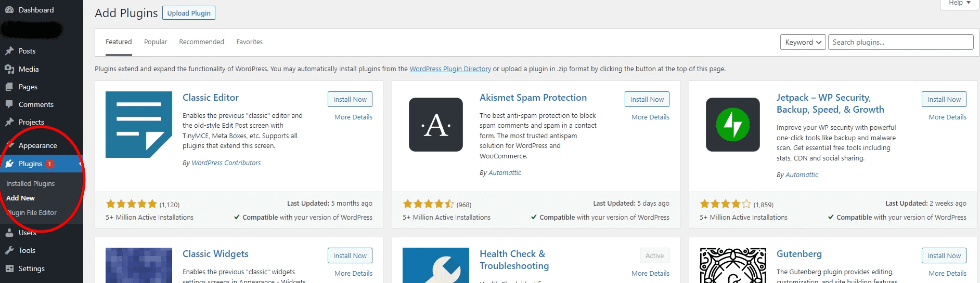Open the Classic Editor title link

coord(211,98)
